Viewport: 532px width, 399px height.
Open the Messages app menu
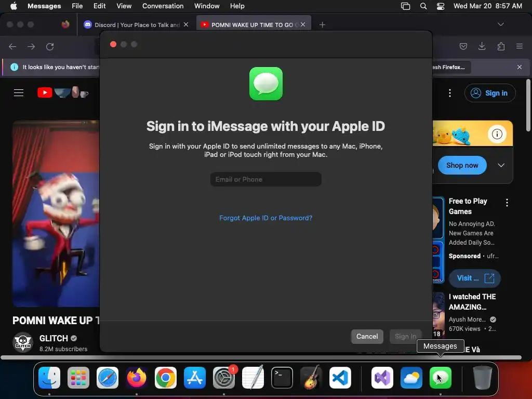click(x=44, y=6)
